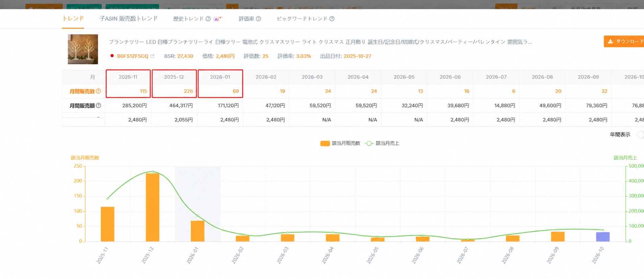Click help icon beside 歴史トレンド

point(208,19)
